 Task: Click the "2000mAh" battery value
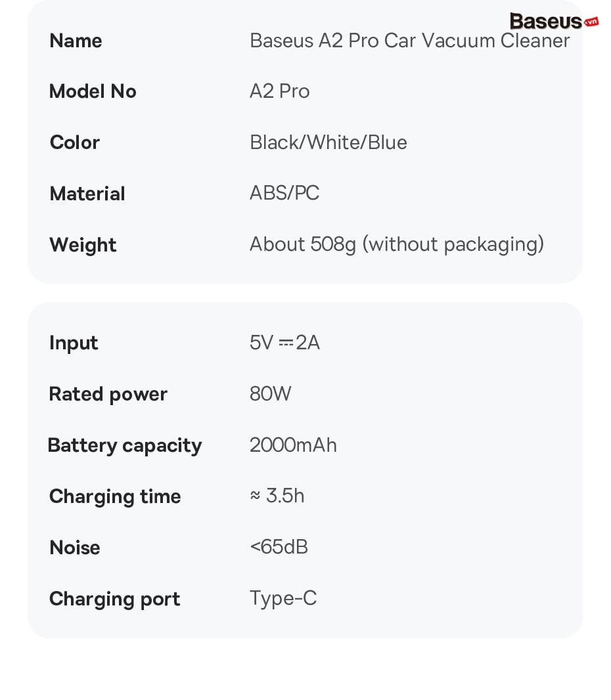pyautogui.click(x=293, y=445)
